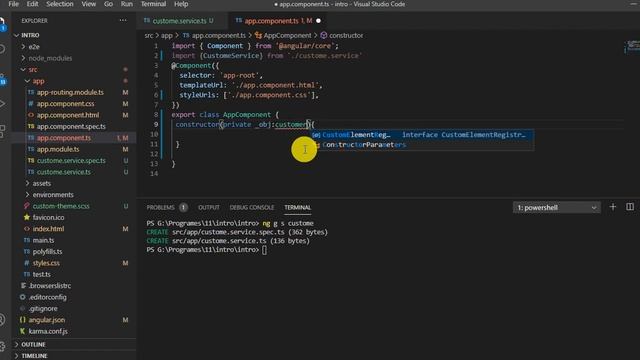Open styles.css in the explorer
Screen dimensions: 640x360
(46, 263)
